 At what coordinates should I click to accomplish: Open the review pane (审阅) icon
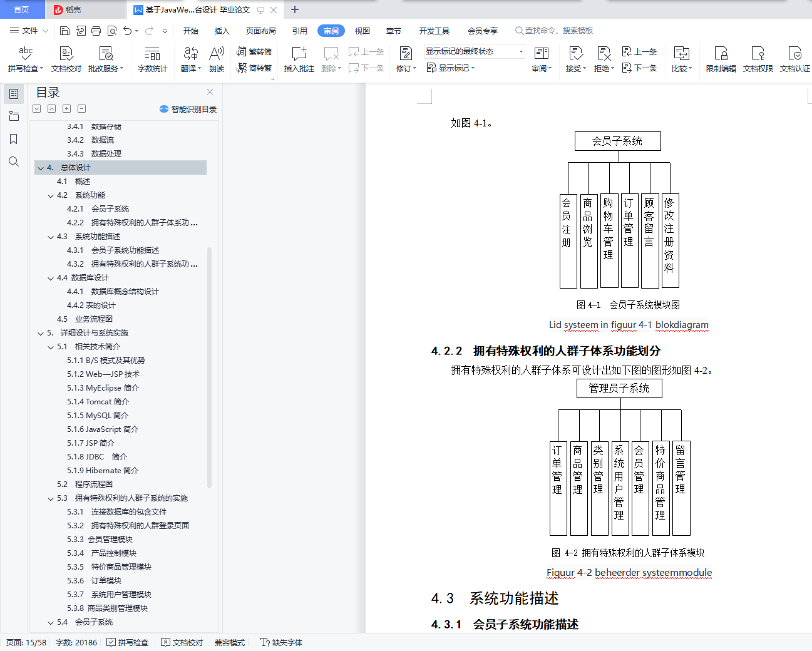coord(542,59)
